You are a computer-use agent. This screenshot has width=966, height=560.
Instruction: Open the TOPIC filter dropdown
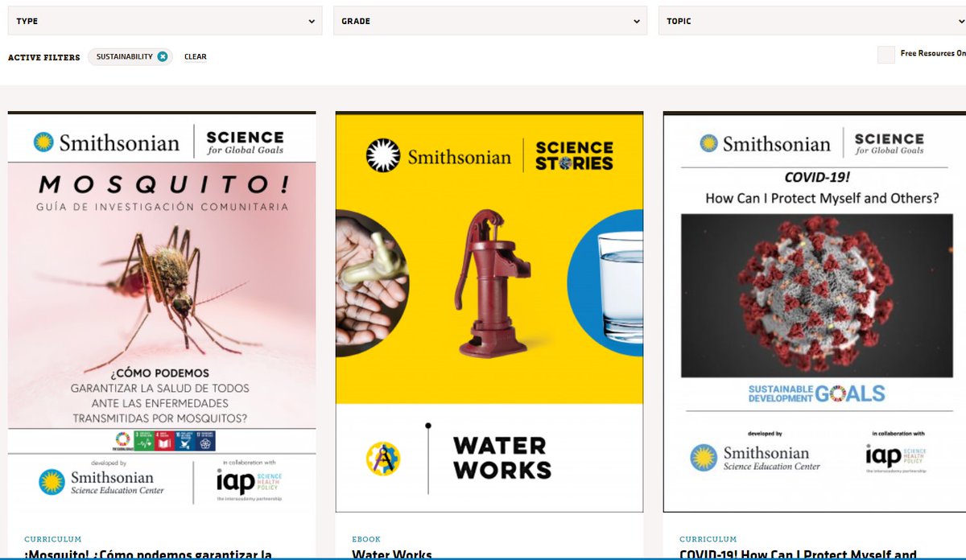812,21
